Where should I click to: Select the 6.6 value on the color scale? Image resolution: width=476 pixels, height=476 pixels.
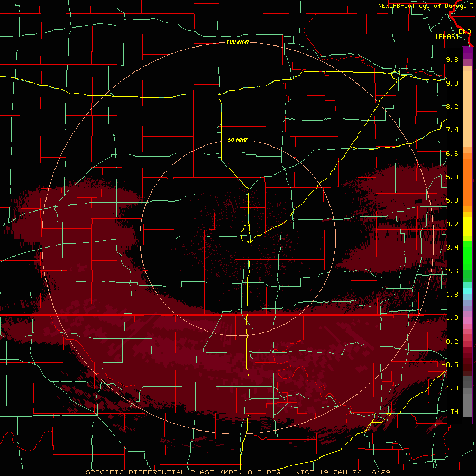coord(452,153)
